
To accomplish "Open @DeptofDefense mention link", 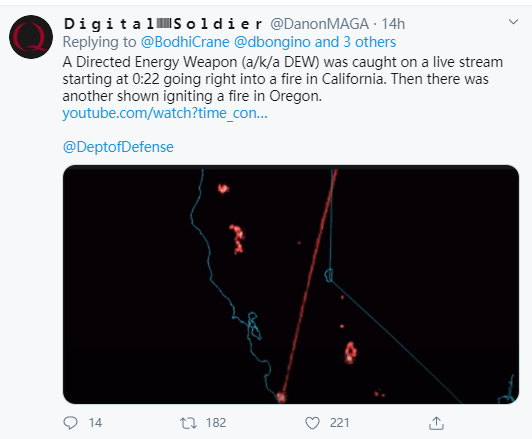I will tap(118, 147).
